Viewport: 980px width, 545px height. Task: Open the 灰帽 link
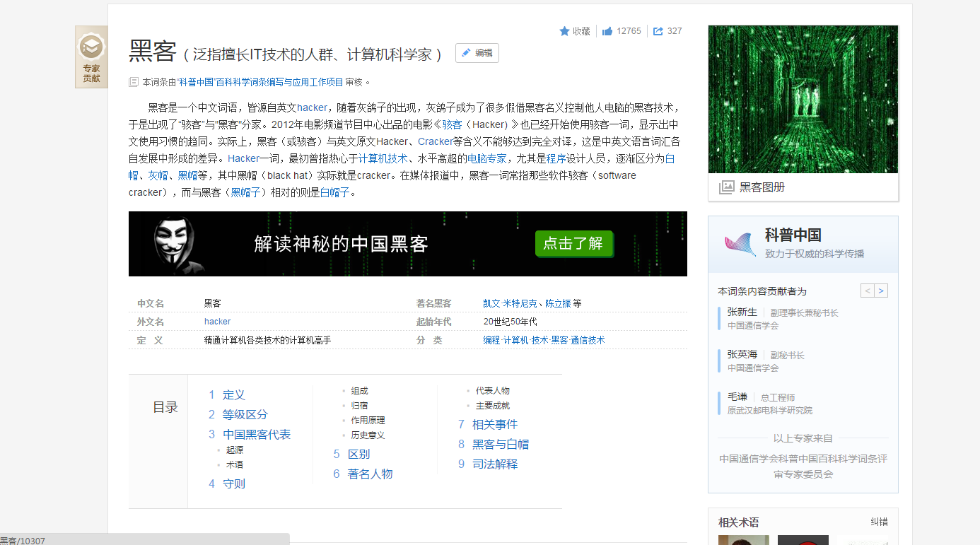click(x=158, y=175)
